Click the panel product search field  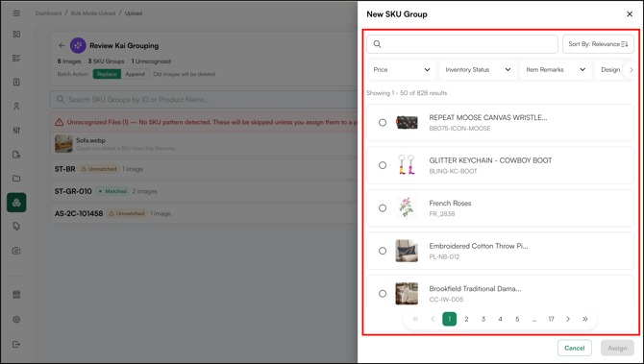(x=462, y=44)
